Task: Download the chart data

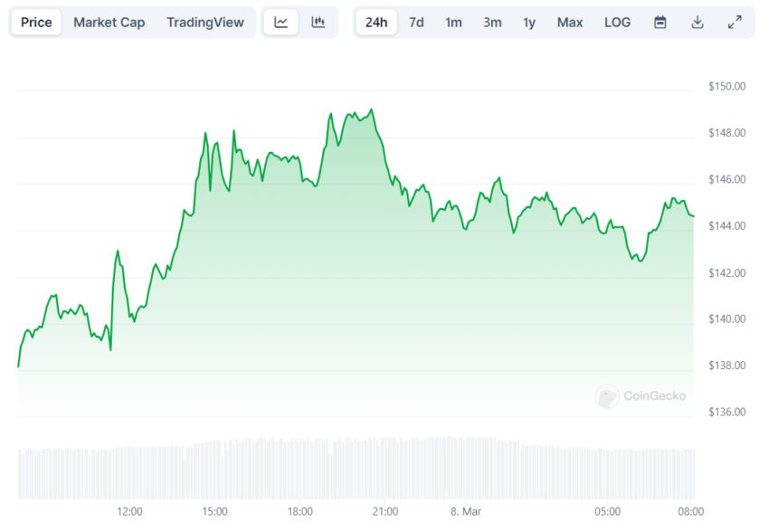Action: (698, 23)
